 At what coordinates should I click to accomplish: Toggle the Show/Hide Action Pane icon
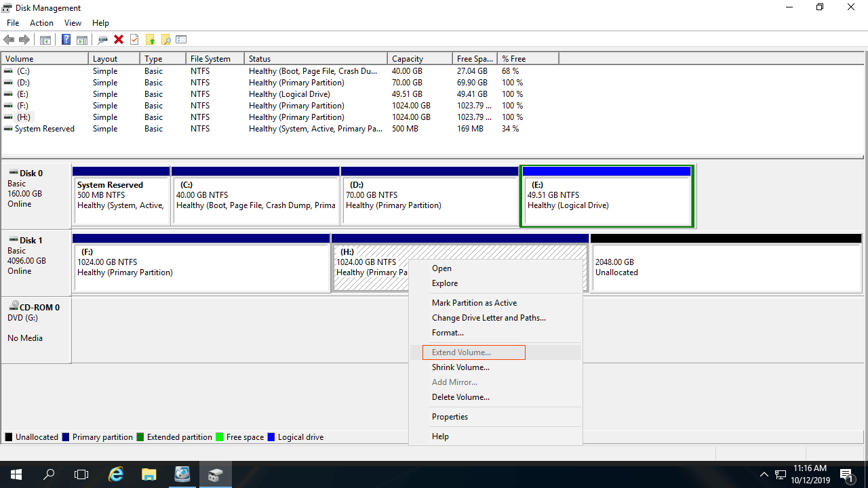coord(82,40)
